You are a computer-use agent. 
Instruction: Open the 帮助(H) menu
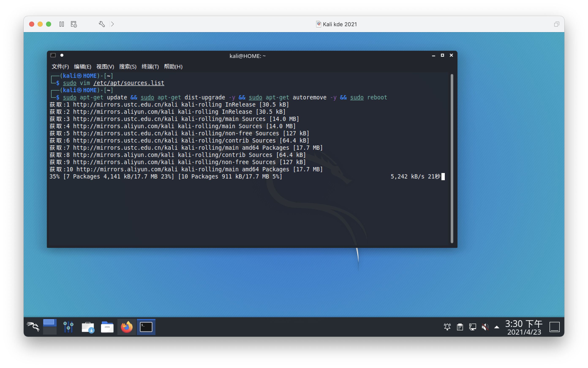tap(173, 66)
